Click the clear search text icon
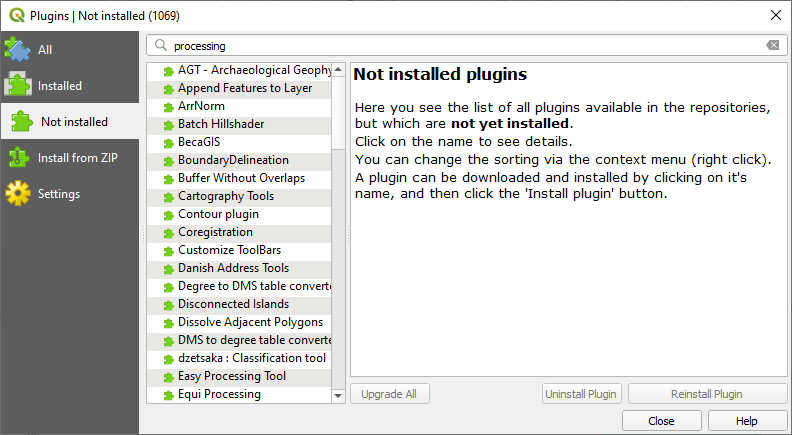792x435 pixels. [x=772, y=46]
